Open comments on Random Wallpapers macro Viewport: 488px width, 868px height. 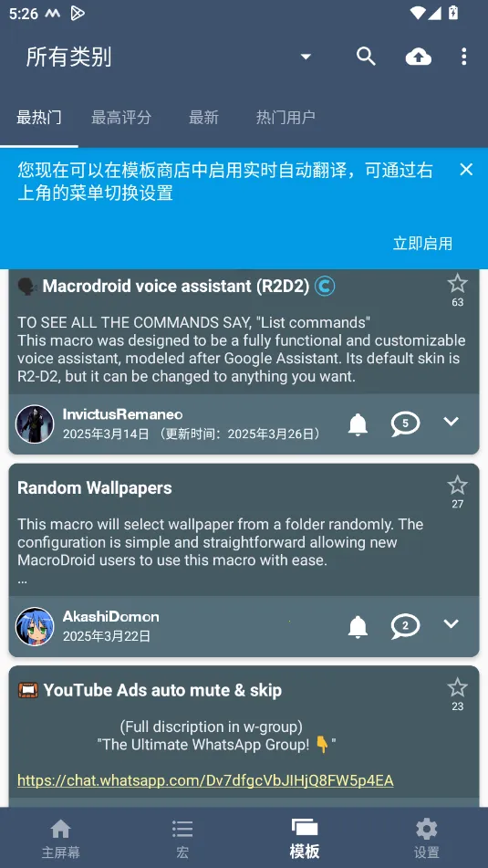pos(405,626)
